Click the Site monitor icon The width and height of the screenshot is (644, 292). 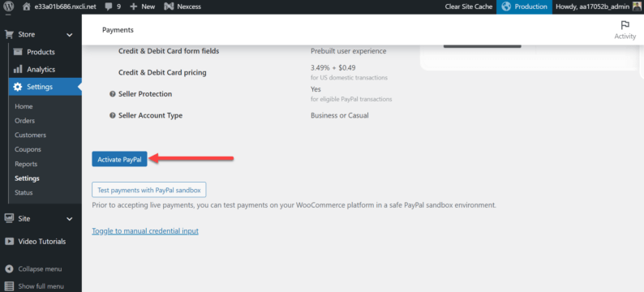9,219
